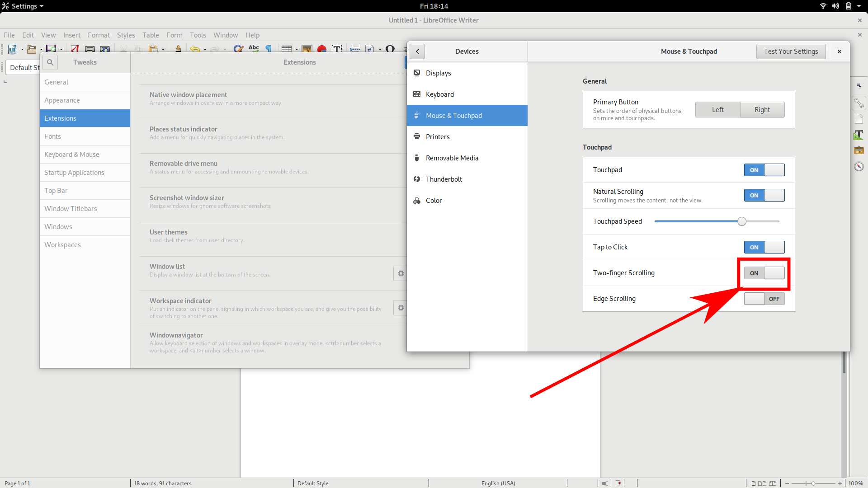Click the top bar clock Fri 18:14

(x=434, y=6)
